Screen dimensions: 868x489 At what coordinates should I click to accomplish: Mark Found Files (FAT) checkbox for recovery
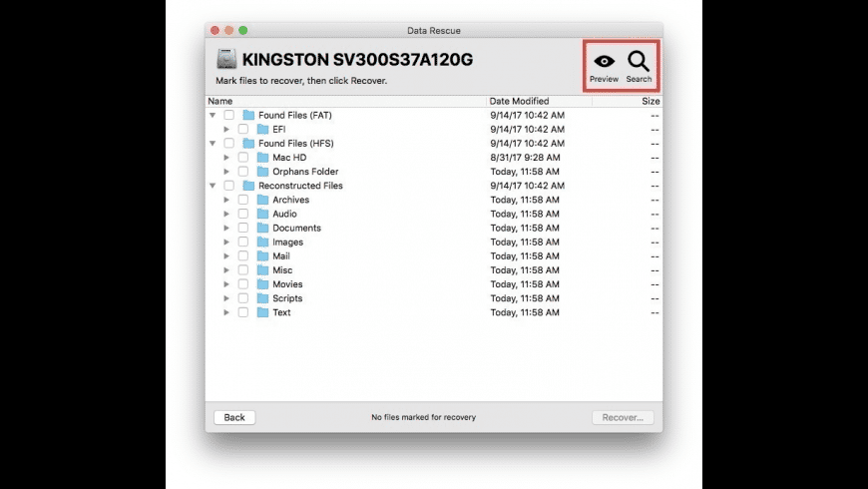click(229, 115)
